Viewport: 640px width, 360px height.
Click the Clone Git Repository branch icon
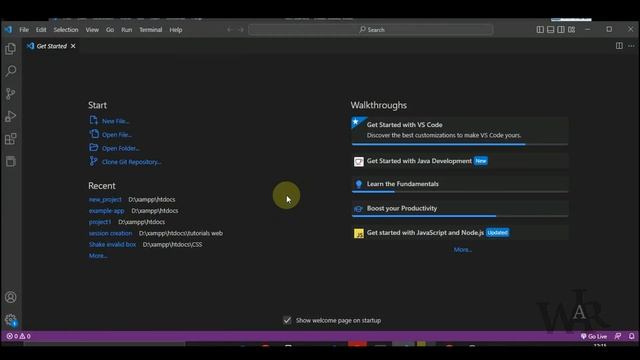pyautogui.click(x=93, y=161)
